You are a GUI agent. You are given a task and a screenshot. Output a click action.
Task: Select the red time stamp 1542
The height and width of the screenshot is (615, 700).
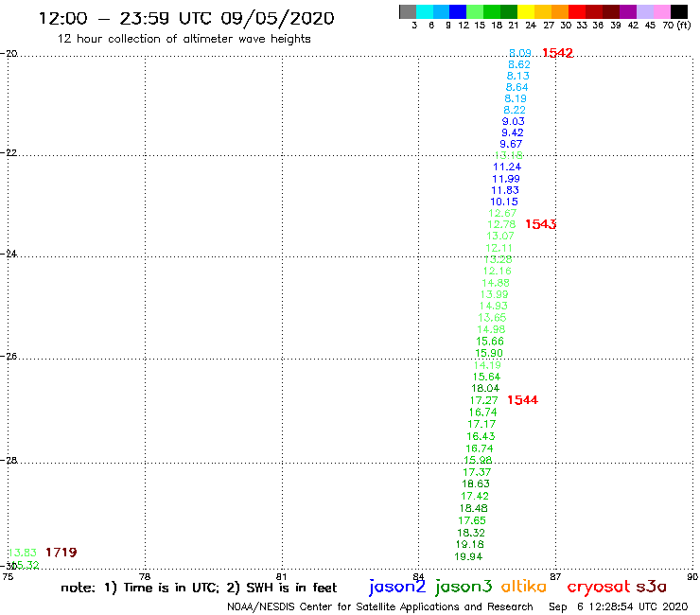[x=557, y=53]
